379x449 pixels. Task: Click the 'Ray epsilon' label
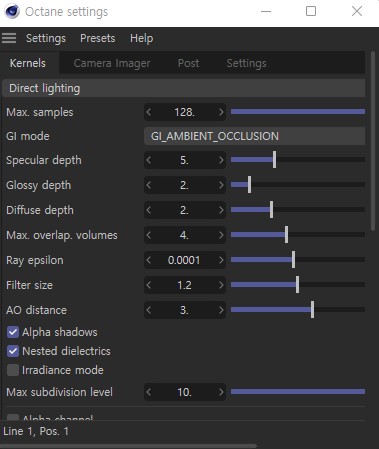[x=35, y=260]
